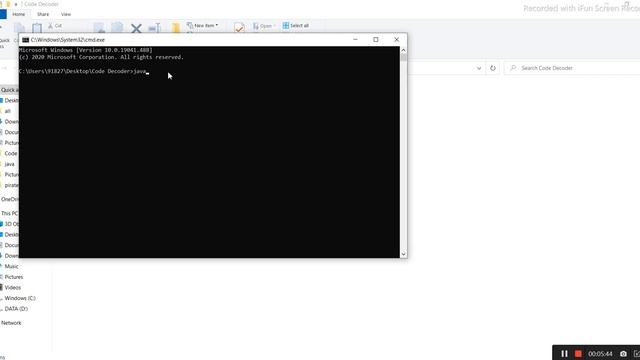Stop the screen recording with red button
Viewport: 640px width, 360px height.
click(x=578, y=353)
